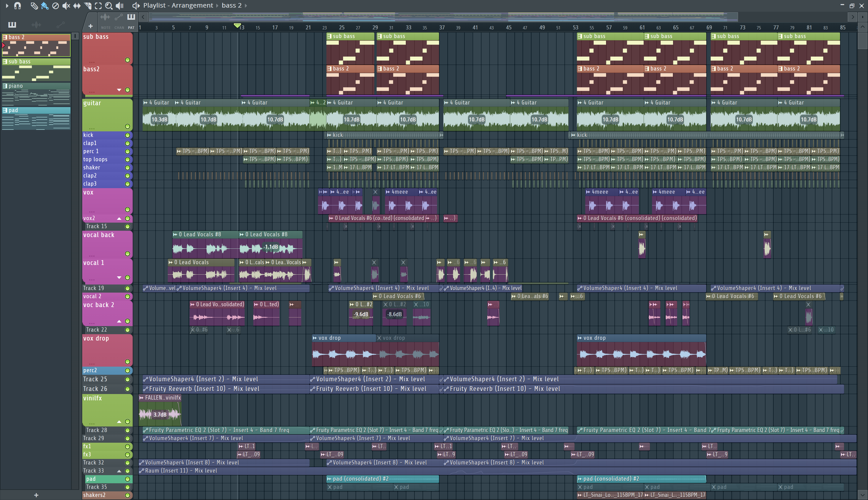Click bass 2 in the title breadcrumb
This screenshot has width=868, height=500.
(x=232, y=6)
